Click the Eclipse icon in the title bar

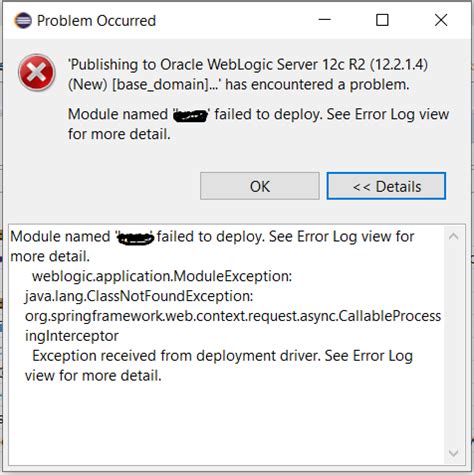23,21
